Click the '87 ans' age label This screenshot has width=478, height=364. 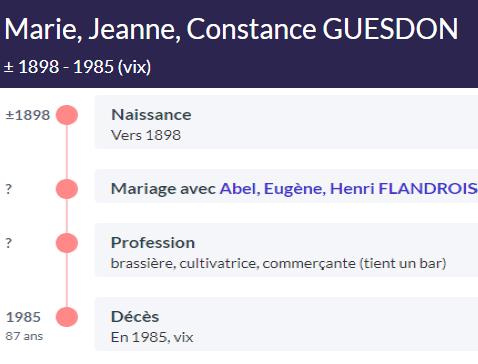coord(24,336)
